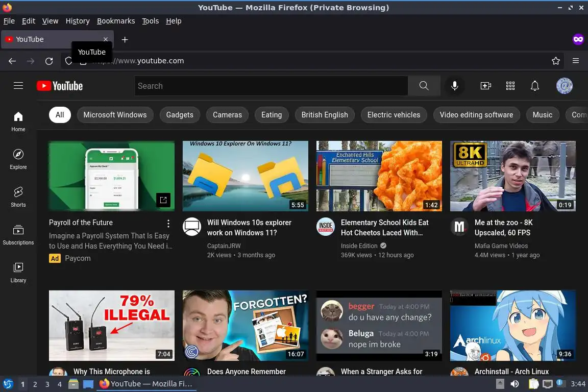
Task: Click the Mafia Game Videos channel name
Action: pyautogui.click(x=501, y=246)
